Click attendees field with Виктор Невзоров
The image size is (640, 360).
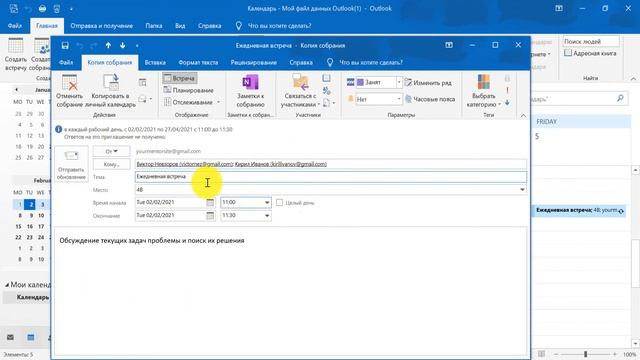[331, 164]
